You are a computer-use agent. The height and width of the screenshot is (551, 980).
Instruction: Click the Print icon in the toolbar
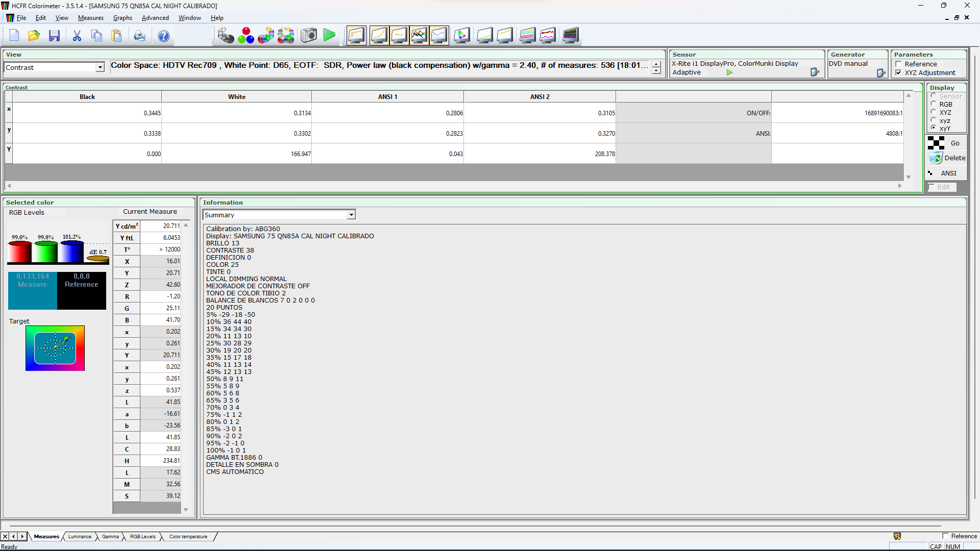(139, 36)
